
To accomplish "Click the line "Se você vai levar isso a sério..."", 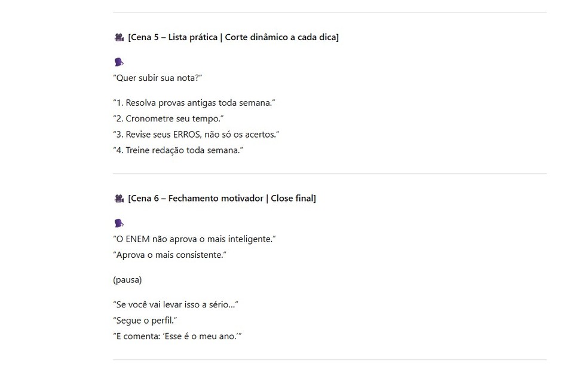I will point(176,305).
